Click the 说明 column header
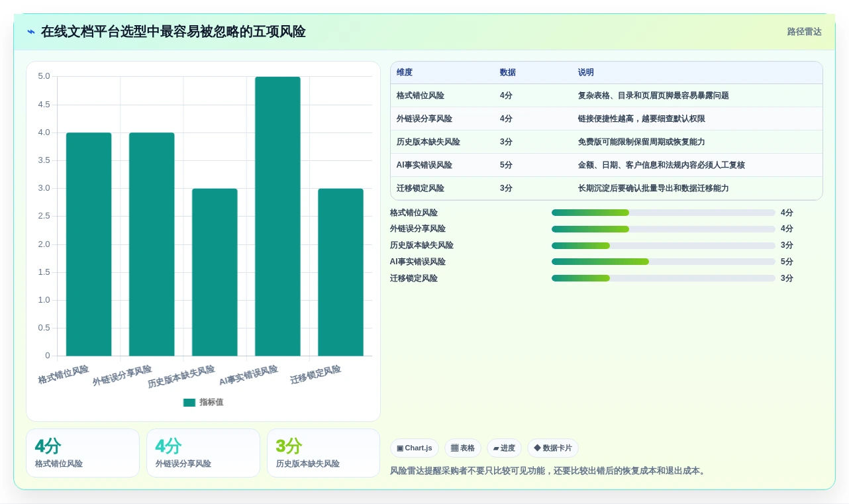The height and width of the screenshot is (504, 849). pyautogui.click(x=586, y=72)
